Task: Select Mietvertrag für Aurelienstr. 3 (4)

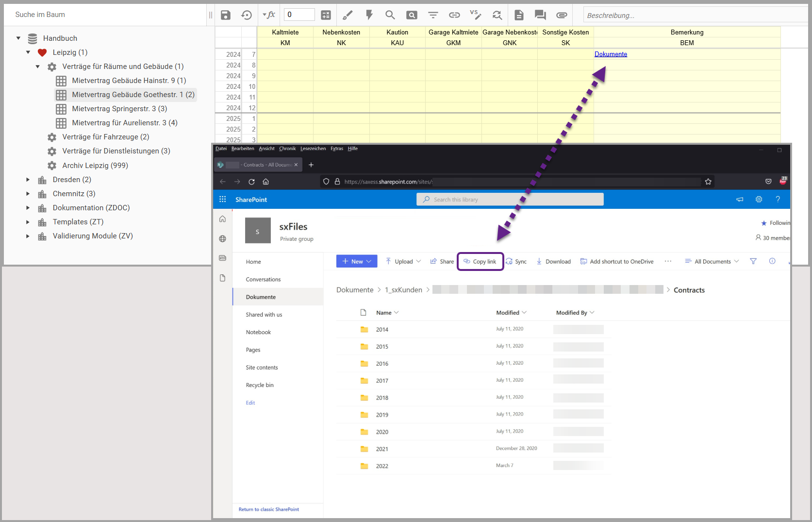Action: coord(125,123)
